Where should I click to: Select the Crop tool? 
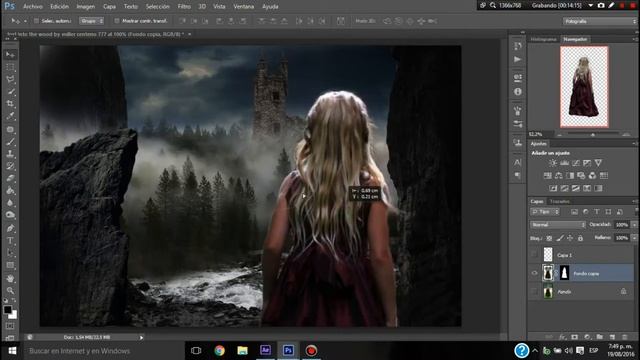click(11, 104)
